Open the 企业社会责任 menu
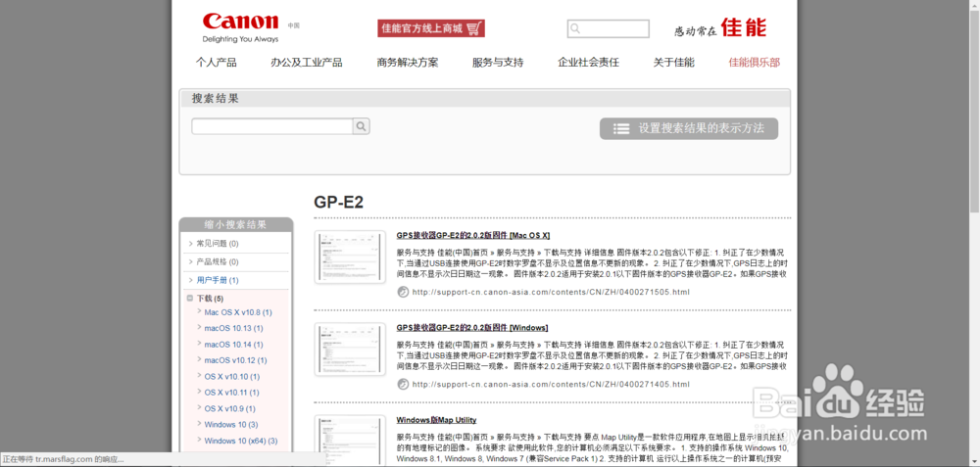The image size is (980, 467). click(588, 63)
